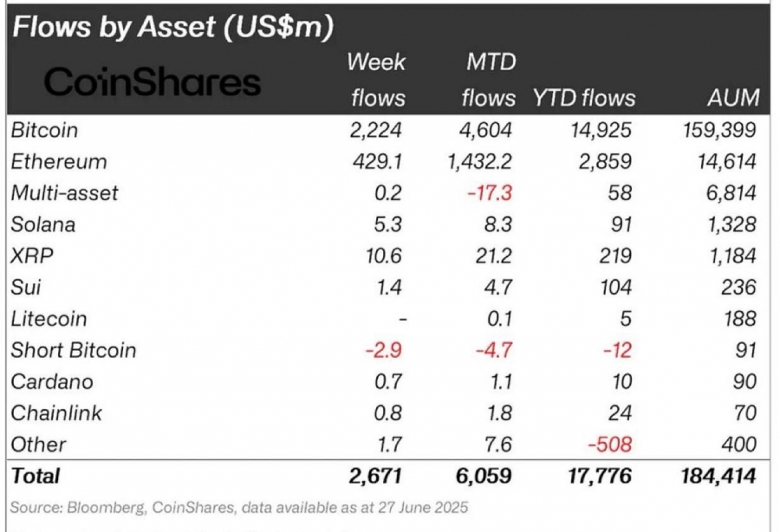Select the MTD flows column header
780x532 pixels.
(489, 80)
